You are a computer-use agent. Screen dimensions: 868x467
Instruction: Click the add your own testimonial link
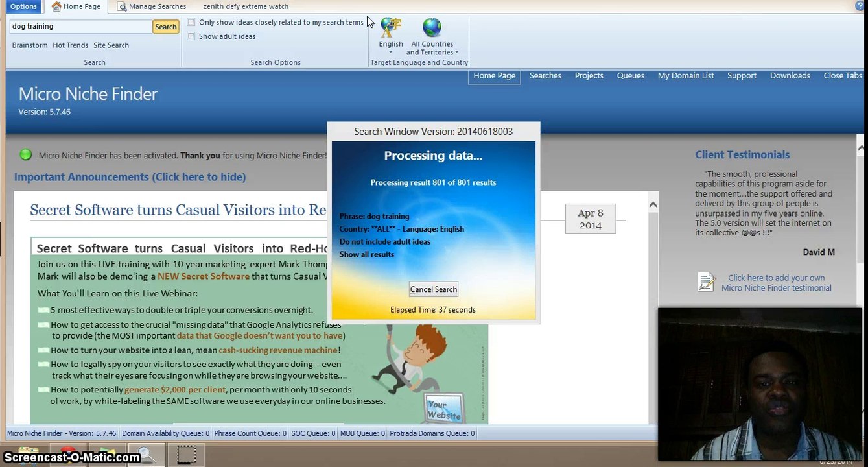[777, 283]
